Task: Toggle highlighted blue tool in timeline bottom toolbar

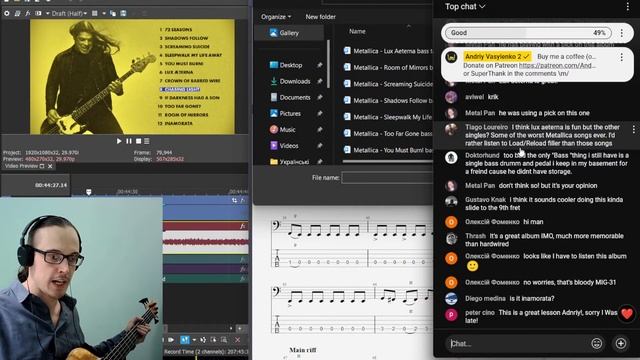Action: tap(185, 340)
